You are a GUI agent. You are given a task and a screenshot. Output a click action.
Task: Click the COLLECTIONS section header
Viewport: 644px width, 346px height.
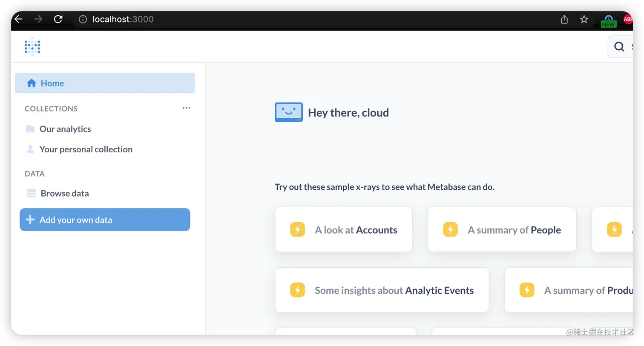51,109
